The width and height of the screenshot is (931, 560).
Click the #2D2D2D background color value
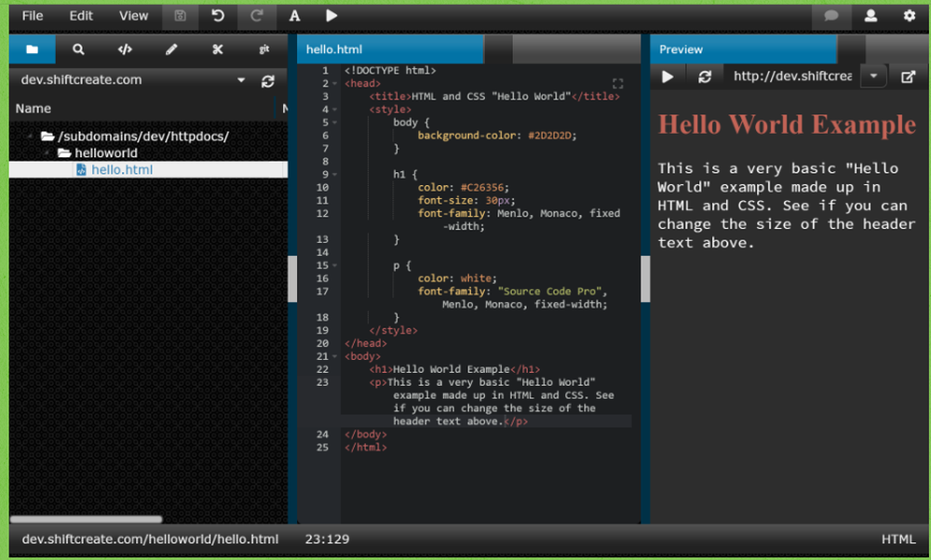pos(550,136)
